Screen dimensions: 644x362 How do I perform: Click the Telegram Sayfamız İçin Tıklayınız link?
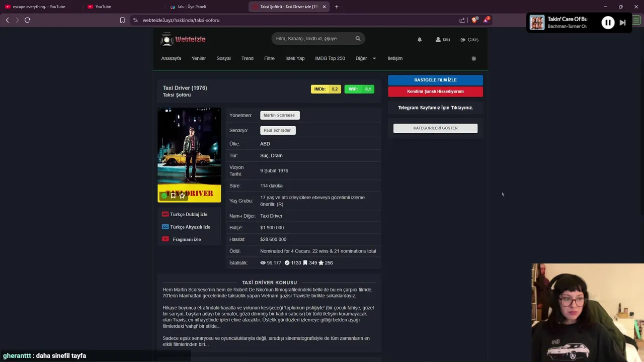[x=435, y=108]
